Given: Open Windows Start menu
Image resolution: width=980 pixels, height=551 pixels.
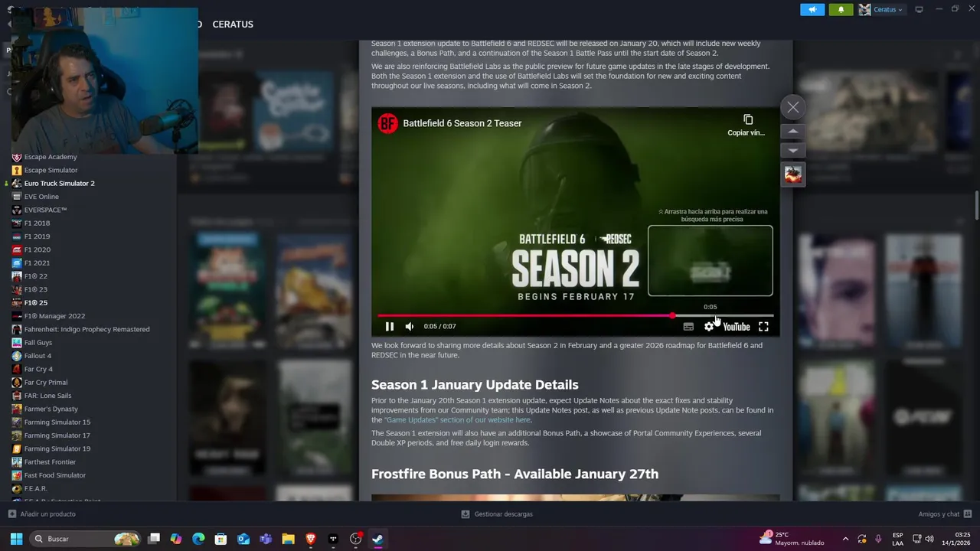Looking at the screenshot, I should (x=16, y=539).
